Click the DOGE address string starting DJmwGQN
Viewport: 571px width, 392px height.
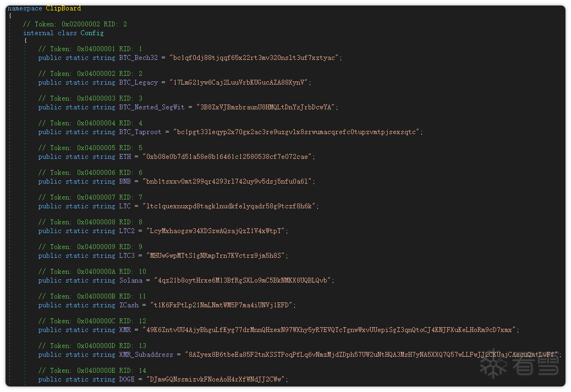[x=216, y=379]
